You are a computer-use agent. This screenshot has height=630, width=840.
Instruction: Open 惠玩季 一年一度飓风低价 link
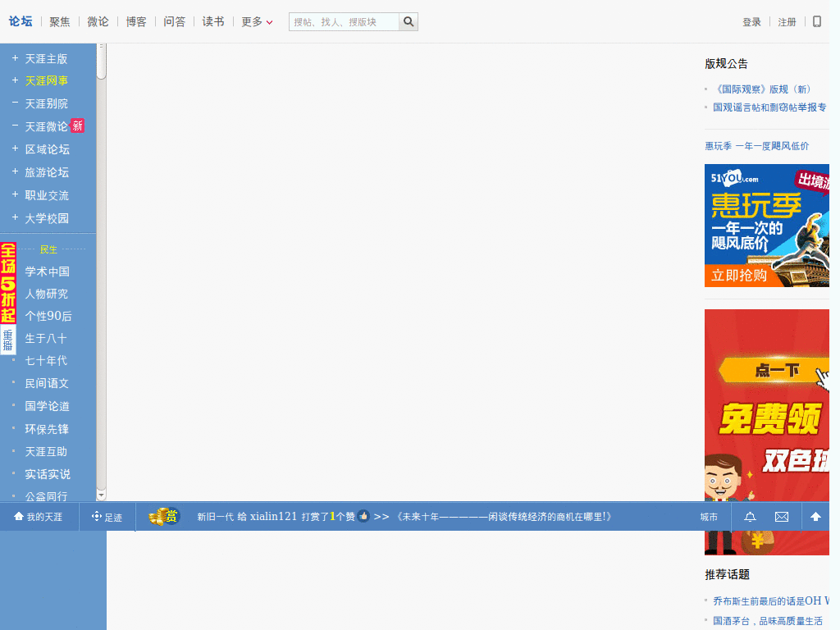(756, 146)
